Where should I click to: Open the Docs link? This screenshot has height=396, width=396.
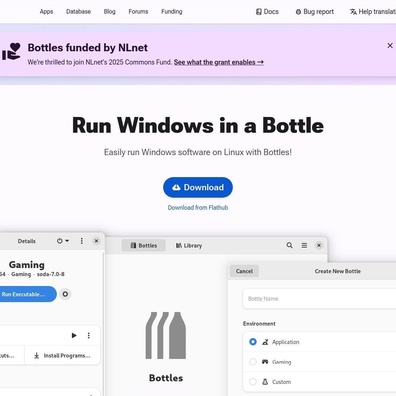pyautogui.click(x=267, y=12)
